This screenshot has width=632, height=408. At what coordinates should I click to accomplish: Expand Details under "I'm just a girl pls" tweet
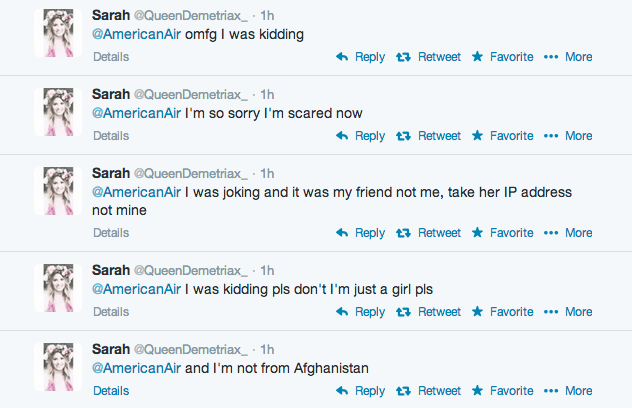[111, 312]
